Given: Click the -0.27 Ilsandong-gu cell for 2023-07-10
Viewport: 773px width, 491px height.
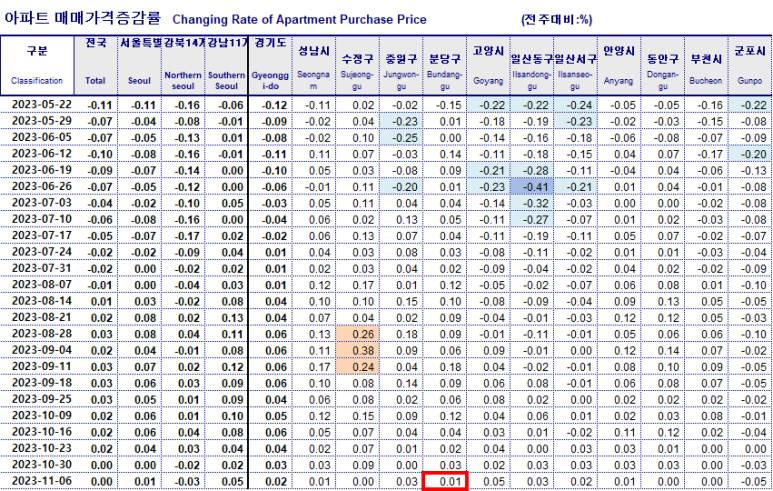Looking at the screenshot, I should point(532,219).
